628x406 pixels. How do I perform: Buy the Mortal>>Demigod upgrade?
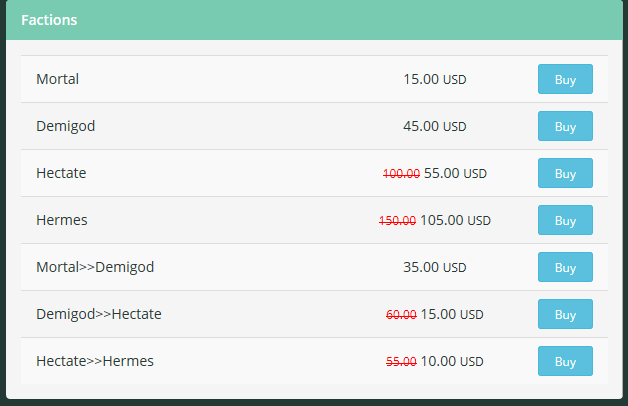pos(565,267)
